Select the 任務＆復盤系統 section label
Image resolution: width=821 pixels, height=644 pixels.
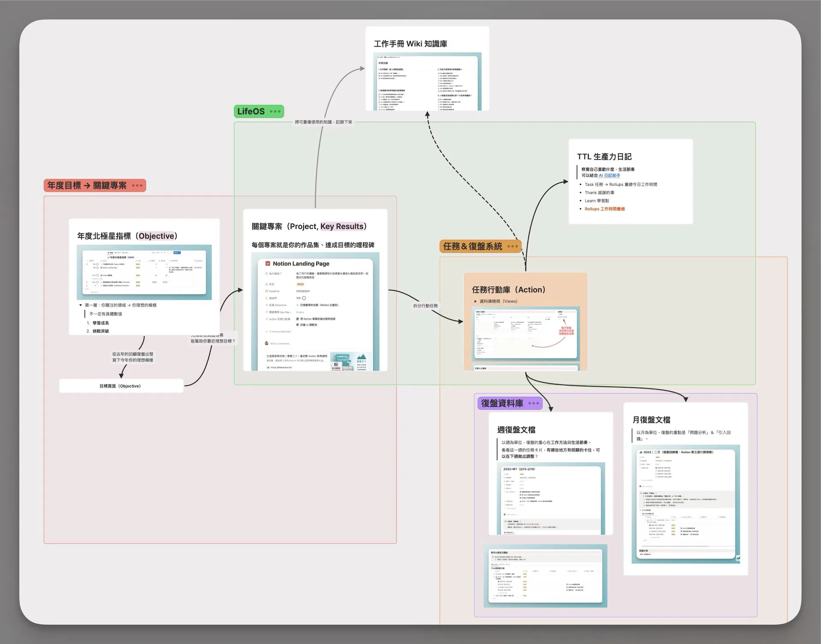(x=473, y=246)
